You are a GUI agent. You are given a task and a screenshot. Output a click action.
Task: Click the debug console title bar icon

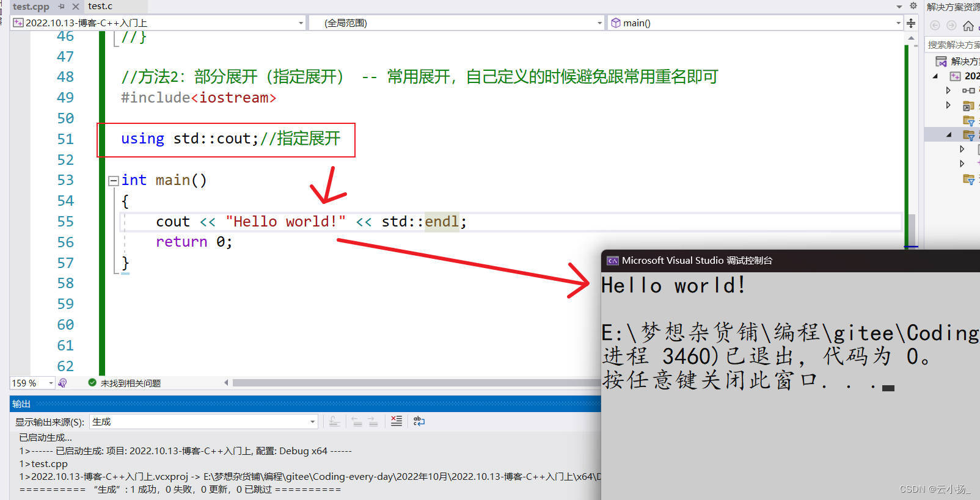(612, 261)
